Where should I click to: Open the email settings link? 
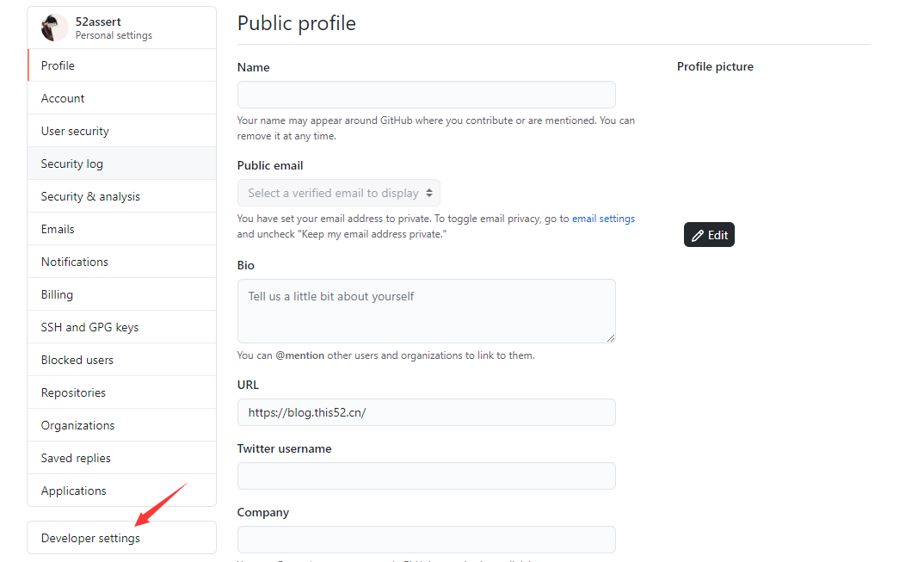(603, 219)
